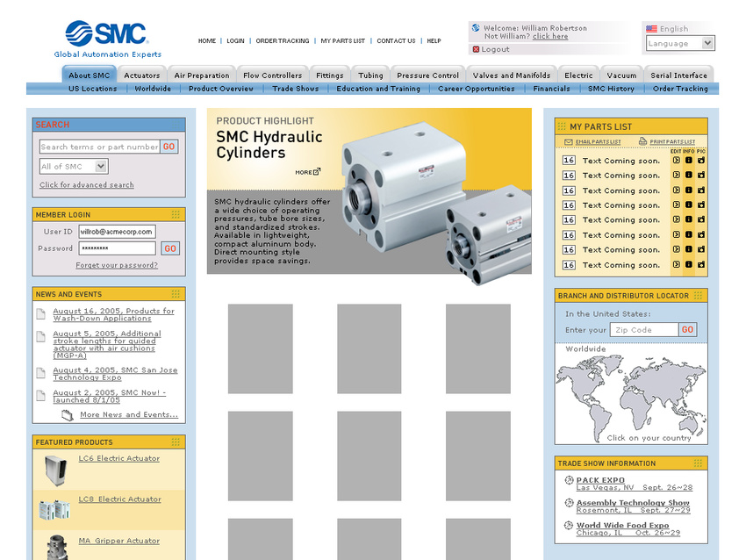The width and height of the screenshot is (746, 560).
Task: Click the search terms input field
Action: click(x=99, y=147)
